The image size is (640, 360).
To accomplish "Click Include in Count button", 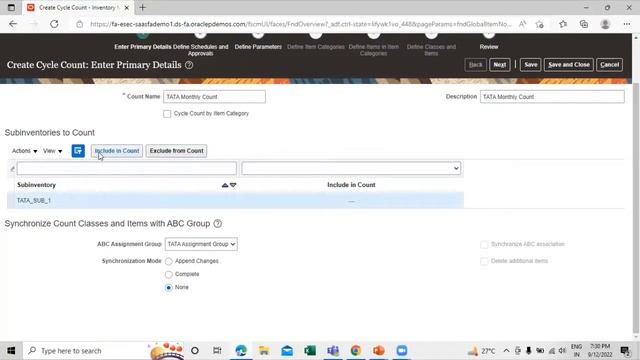I will (117, 151).
